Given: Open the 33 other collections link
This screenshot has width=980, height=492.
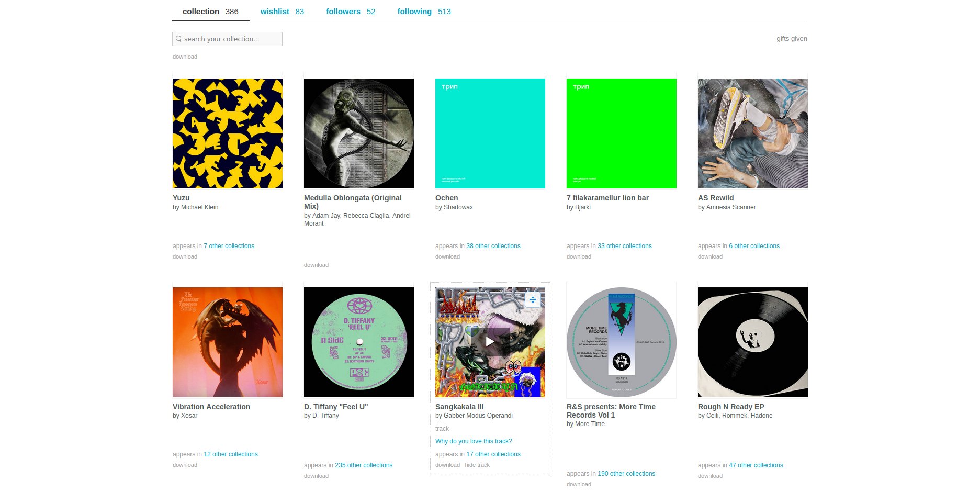Looking at the screenshot, I should (625, 246).
